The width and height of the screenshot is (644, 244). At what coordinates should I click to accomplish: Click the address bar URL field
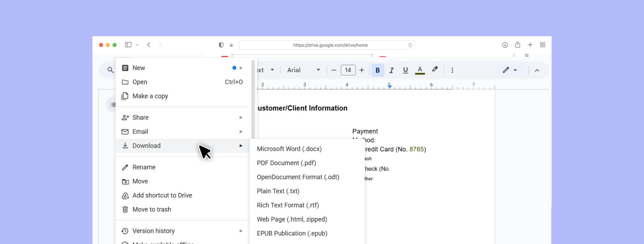tap(327, 45)
